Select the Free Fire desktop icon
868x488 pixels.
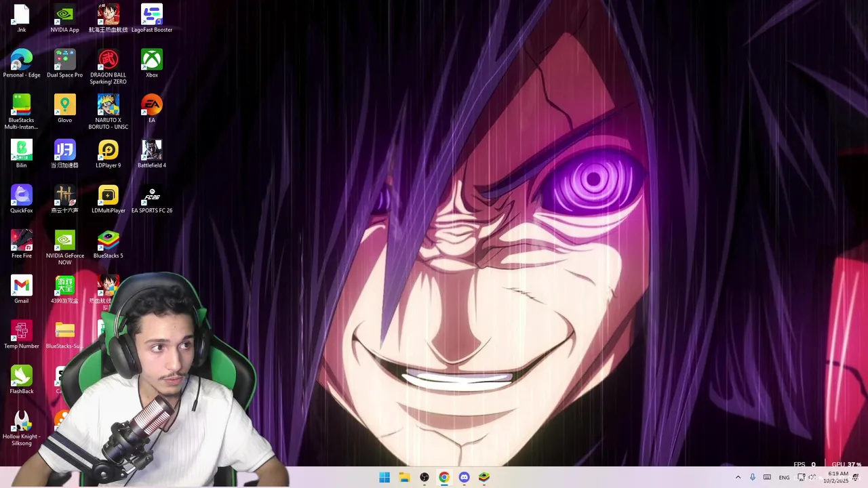point(22,245)
